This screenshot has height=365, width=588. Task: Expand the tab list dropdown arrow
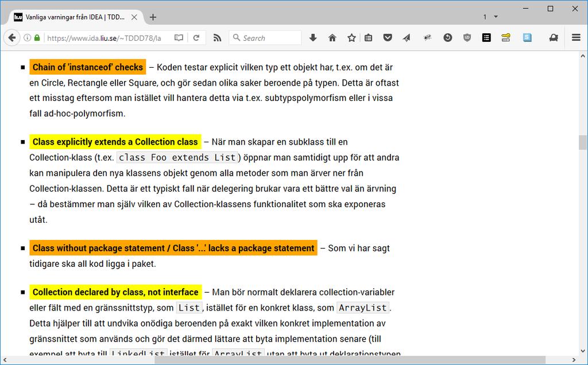point(496,17)
